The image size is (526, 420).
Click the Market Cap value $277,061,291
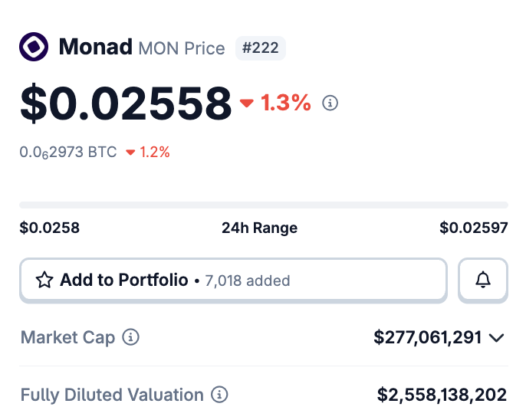coord(427,337)
